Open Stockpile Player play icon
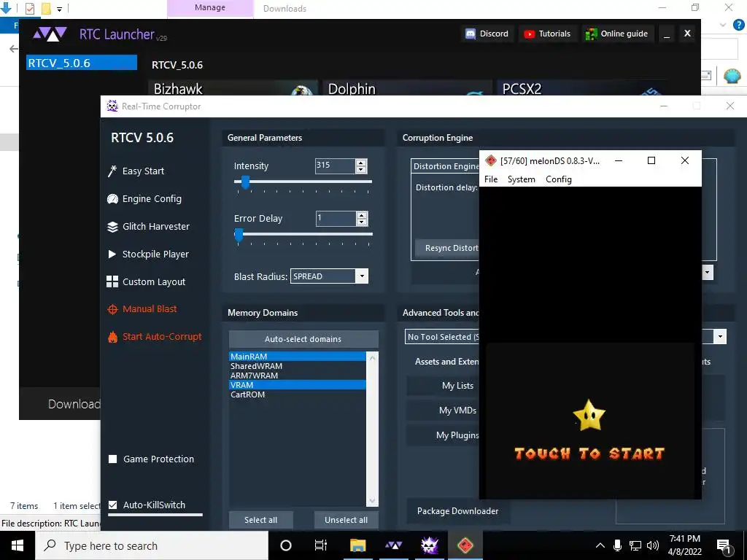747x560 pixels. [112, 254]
